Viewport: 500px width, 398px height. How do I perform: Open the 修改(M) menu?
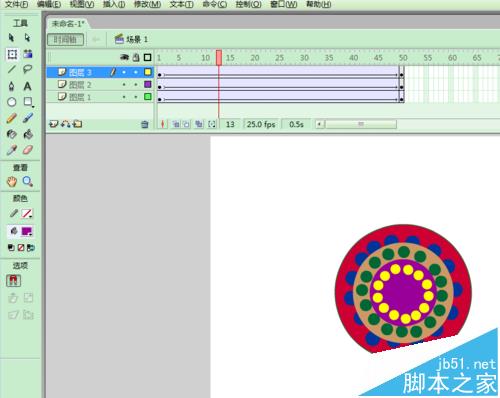coord(147,4)
